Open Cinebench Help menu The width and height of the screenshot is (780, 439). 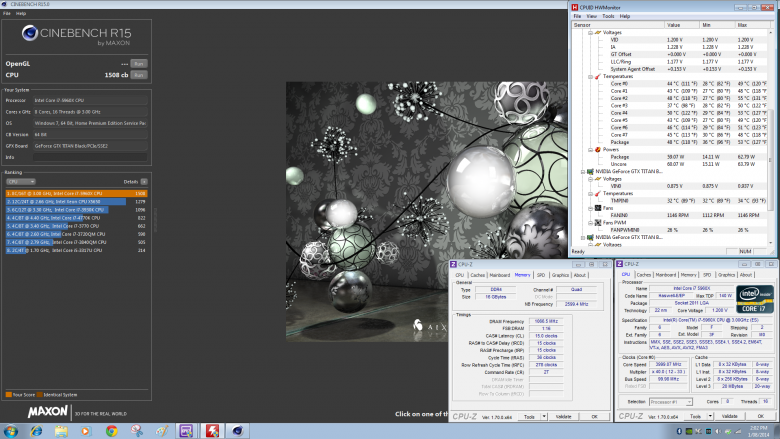[x=21, y=13]
